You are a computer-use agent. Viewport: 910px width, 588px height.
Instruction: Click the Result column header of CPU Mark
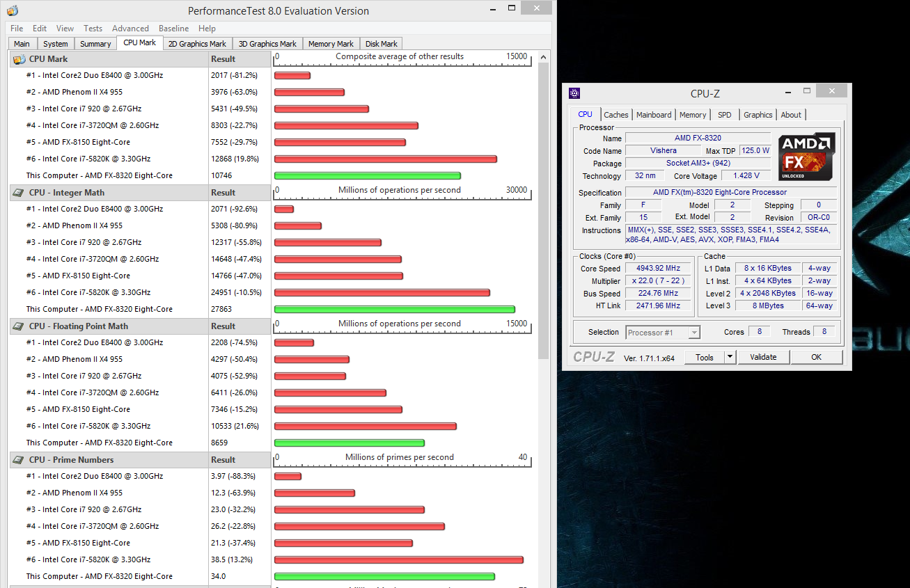[240, 59]
